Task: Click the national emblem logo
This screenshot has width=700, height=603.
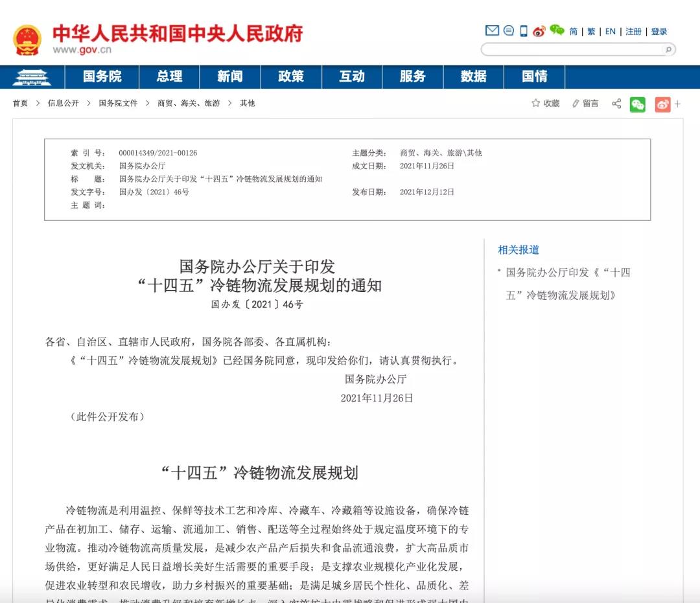Action: 27,40
